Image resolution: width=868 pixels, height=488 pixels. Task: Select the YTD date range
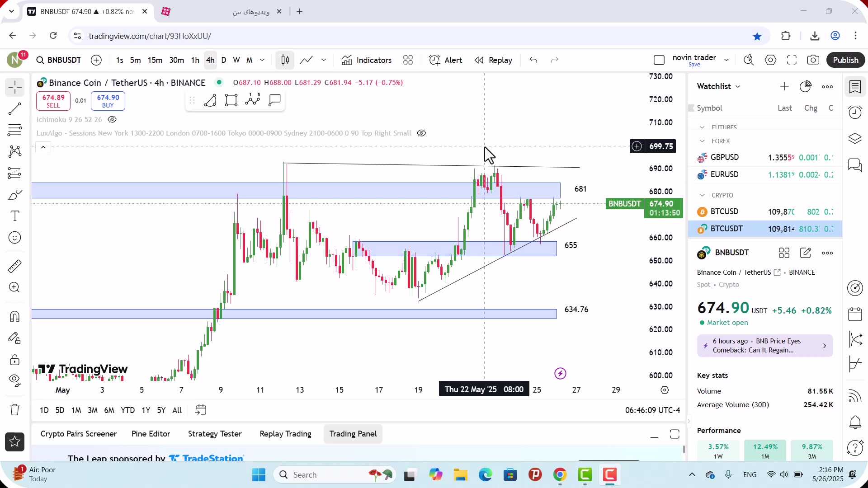(127, 410)
